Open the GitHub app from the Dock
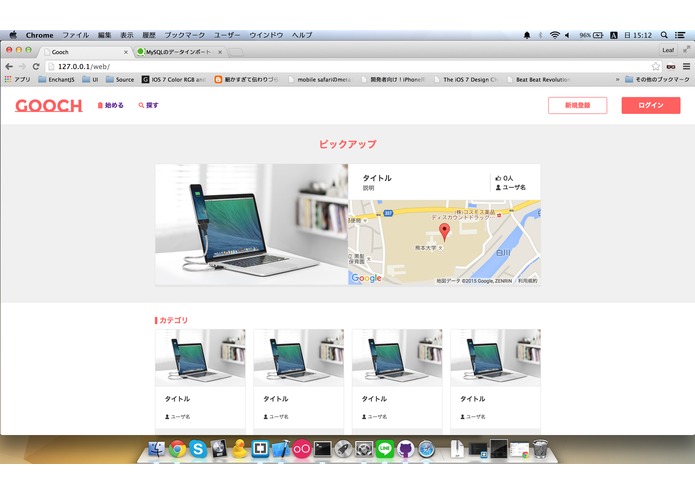The height and width of the screenshot is (494, 695). [x=406, y=449]
